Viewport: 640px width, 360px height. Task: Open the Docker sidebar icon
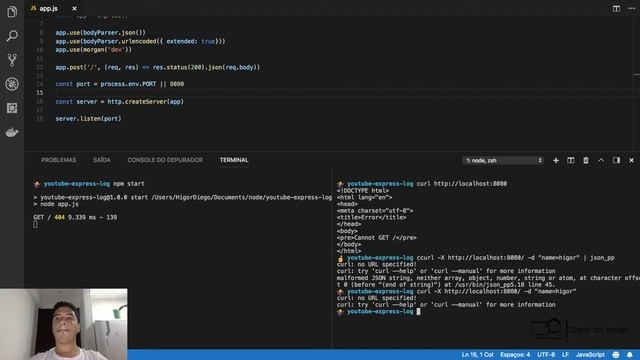coord(12,132)
